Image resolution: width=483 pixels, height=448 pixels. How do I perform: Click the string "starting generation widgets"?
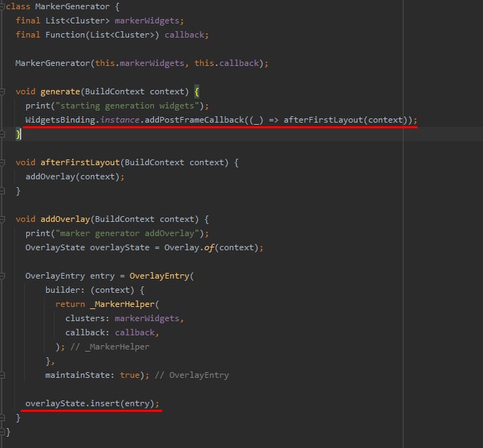(127, 106)
